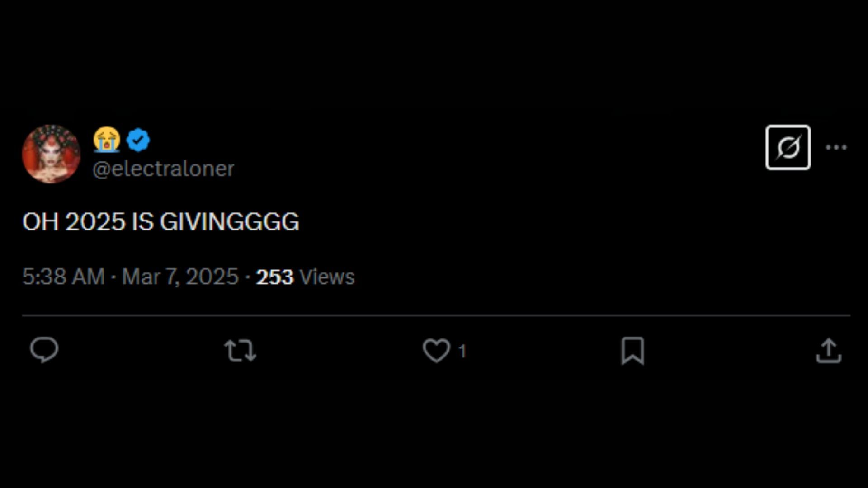Click the Views label
The width and height of the screenshot is (868, 488).
327,277
